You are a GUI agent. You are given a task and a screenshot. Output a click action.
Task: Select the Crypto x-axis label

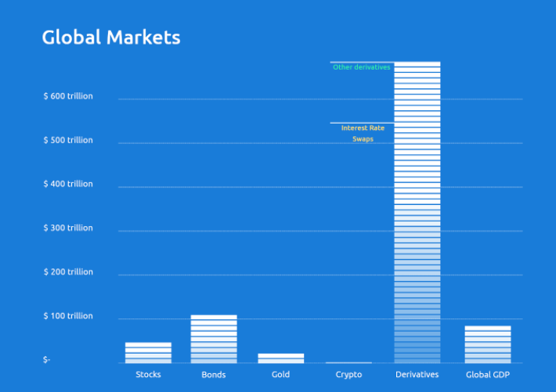point(348,375)
